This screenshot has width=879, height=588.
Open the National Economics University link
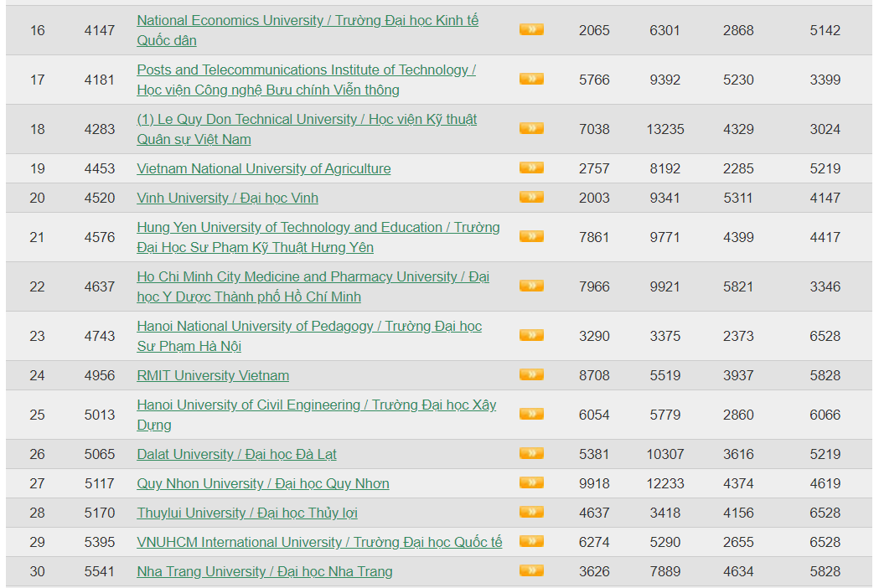pyautogui.click(x=307, y=20)
